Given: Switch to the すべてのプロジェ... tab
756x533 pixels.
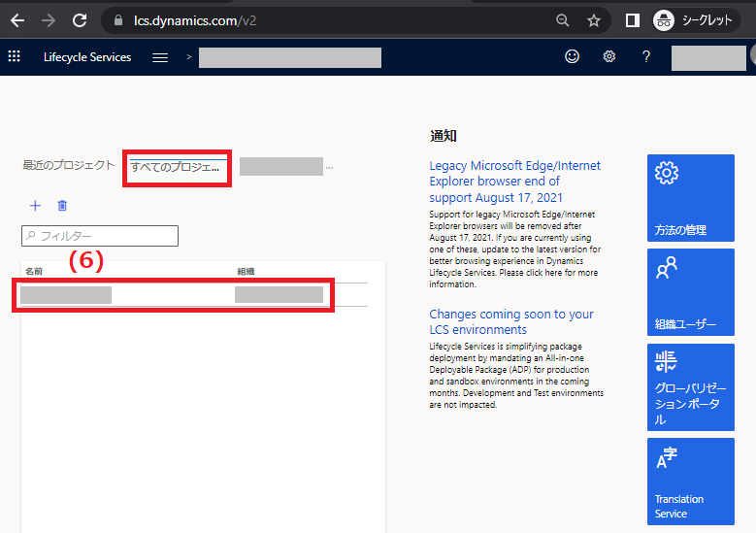Looking at the screenshot, I should pos(175,167).
